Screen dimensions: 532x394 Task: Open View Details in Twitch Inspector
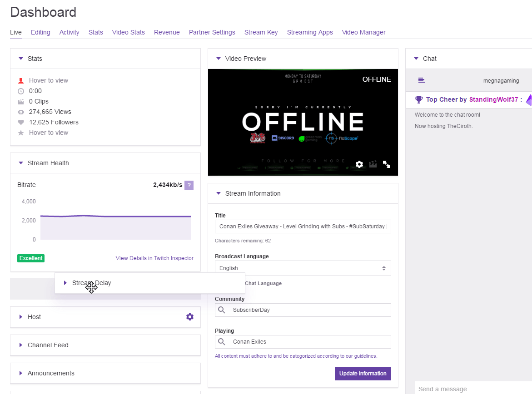pos(154,258)
